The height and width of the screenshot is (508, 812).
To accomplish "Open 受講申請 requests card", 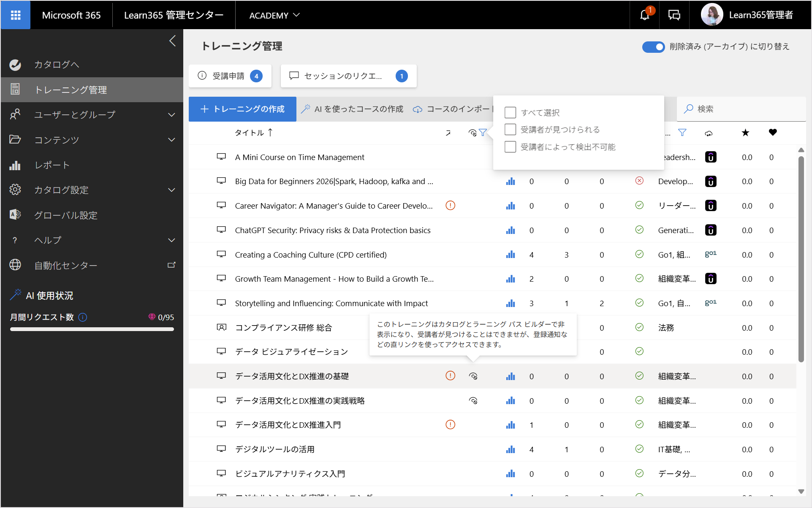I will 230,76.
